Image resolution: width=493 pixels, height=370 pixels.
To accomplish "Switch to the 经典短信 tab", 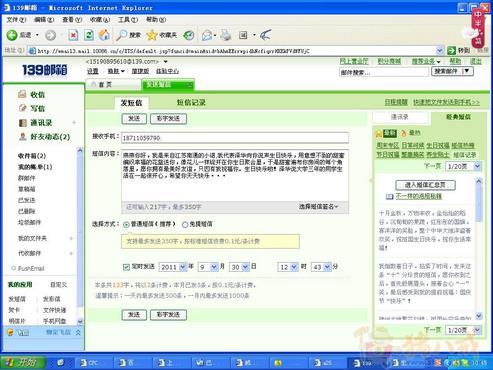I will (458, 117).
